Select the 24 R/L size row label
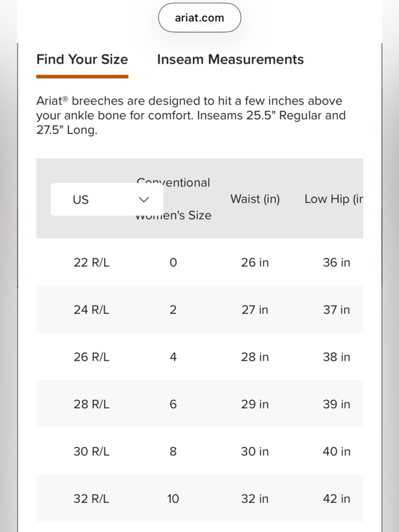The height and width of the screenshot is (532, 399). 91,310
